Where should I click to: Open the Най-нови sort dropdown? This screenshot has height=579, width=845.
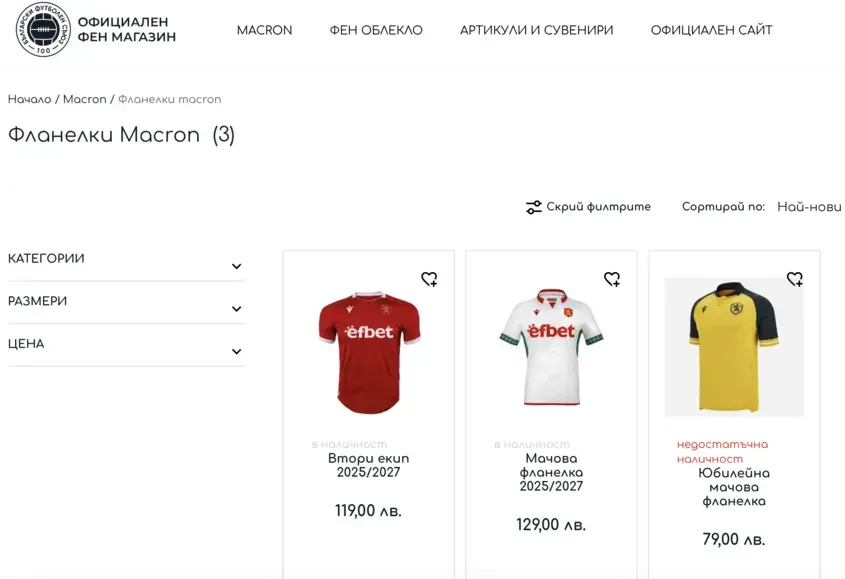tap(809, 207)
